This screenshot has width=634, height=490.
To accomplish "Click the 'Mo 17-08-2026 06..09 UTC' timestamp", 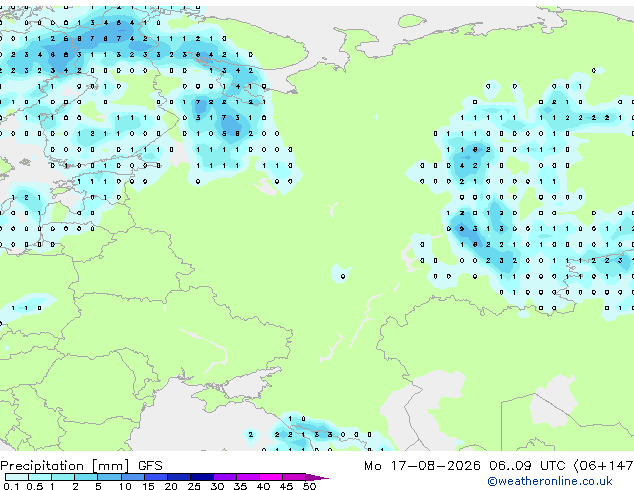I will (x=465, y=466).
